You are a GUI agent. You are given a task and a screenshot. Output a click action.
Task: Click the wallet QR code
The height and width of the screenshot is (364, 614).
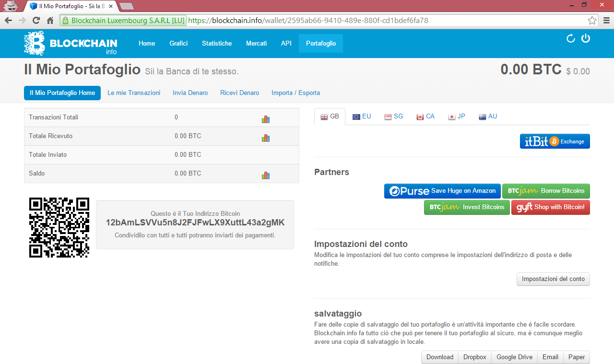[59, 227]
